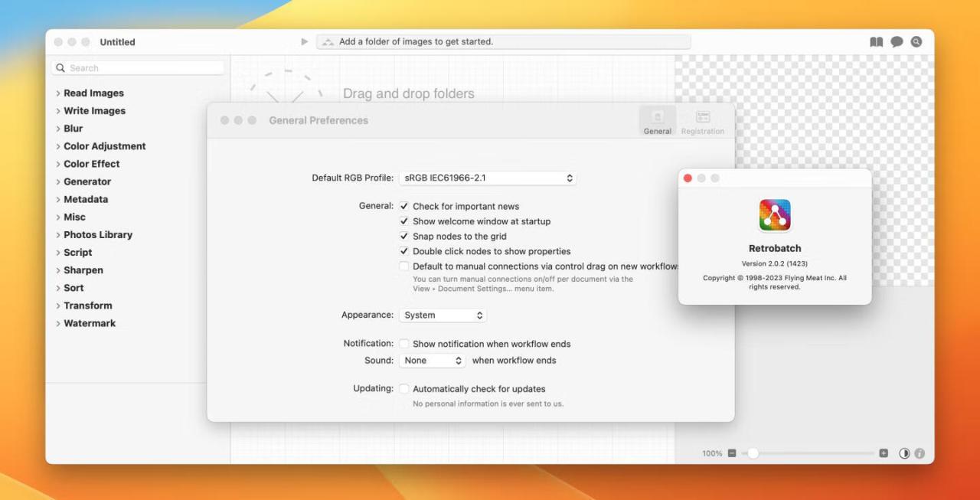
Task: Expand the Misc category
Action: (x=58, y=217)
